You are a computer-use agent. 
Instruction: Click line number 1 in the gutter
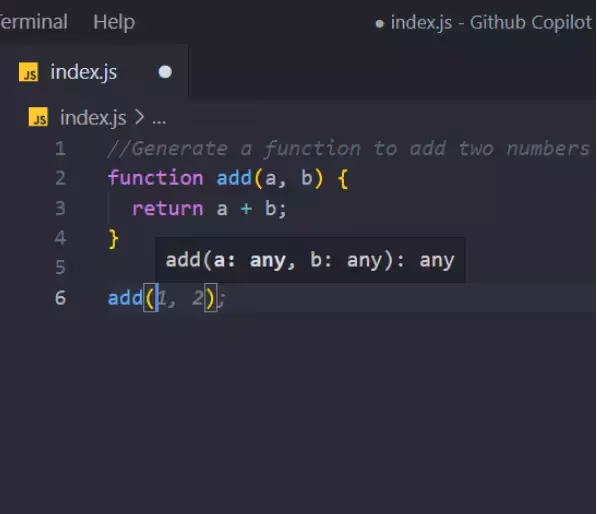[x=61, y=148]
